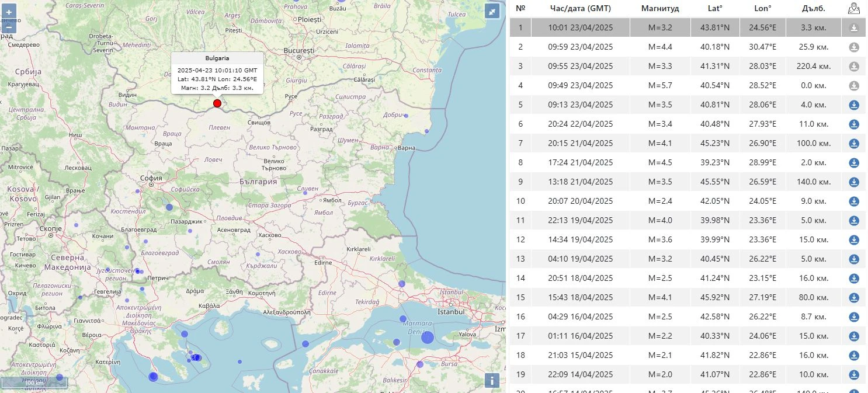Download data for row 14 at 20:51 18/04/2025
The height and width of the screenshot is (393, 868).
(854, 279)
